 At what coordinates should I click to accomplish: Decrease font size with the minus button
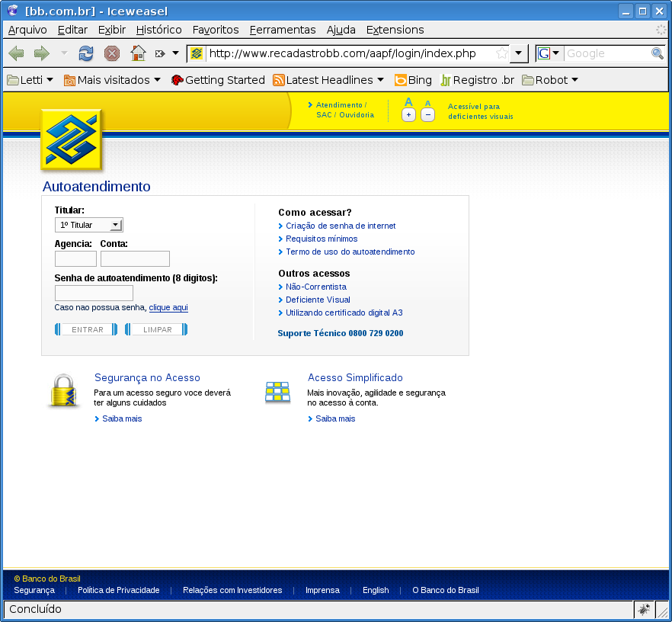[x=427, y=114]
